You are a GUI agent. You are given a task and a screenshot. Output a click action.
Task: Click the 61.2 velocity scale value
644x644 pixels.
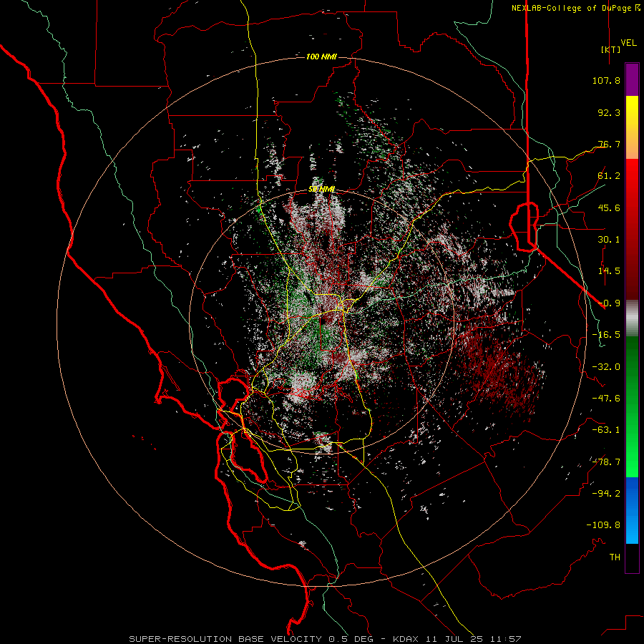[x=609, y=176]
